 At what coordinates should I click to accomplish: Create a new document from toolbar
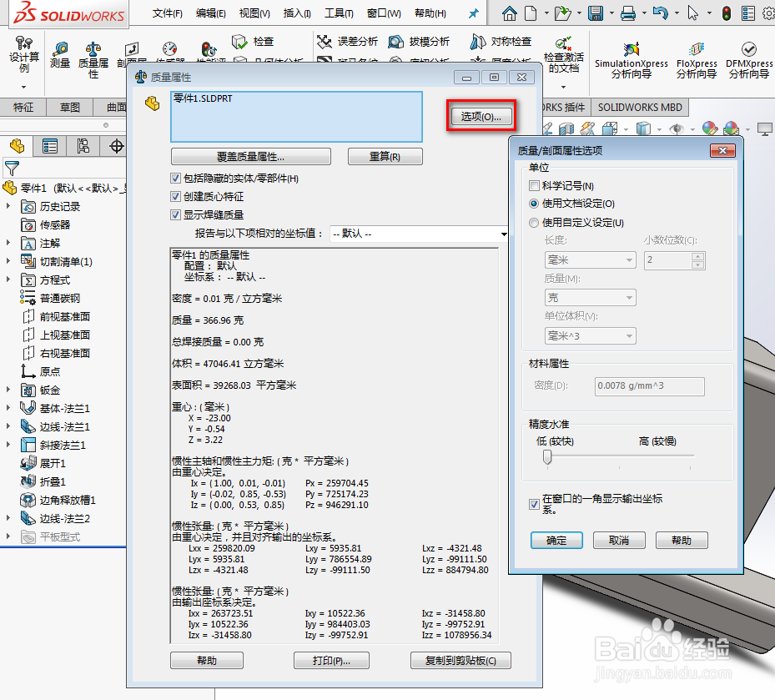tap(531, 13)
